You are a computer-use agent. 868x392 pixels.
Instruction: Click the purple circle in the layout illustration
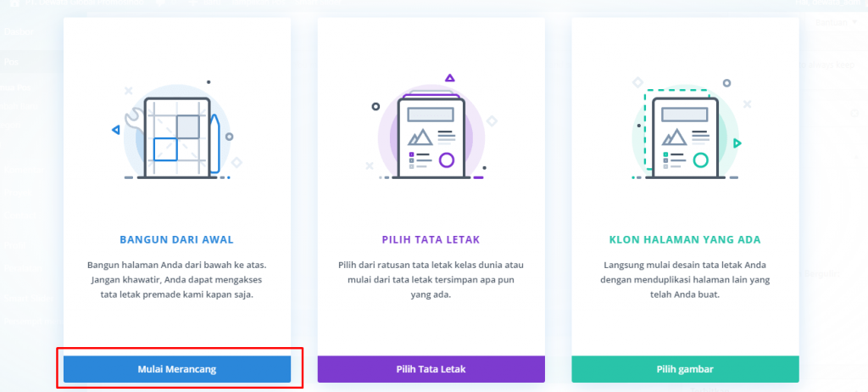click(447, 160)
